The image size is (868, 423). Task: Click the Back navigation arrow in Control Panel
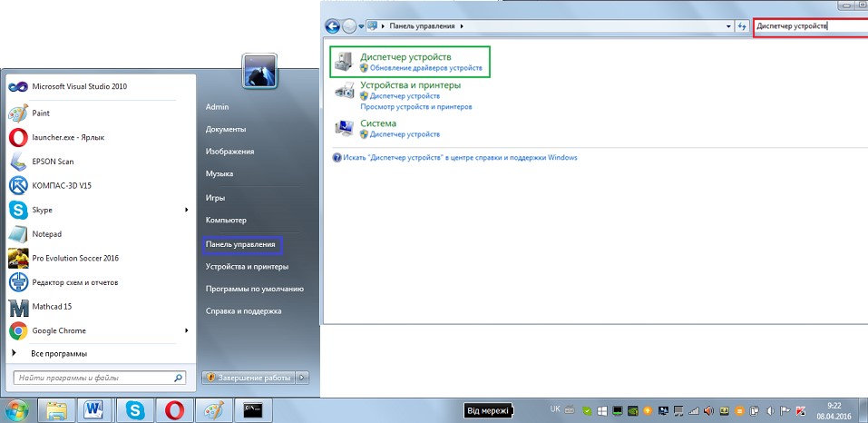(333, 26)
